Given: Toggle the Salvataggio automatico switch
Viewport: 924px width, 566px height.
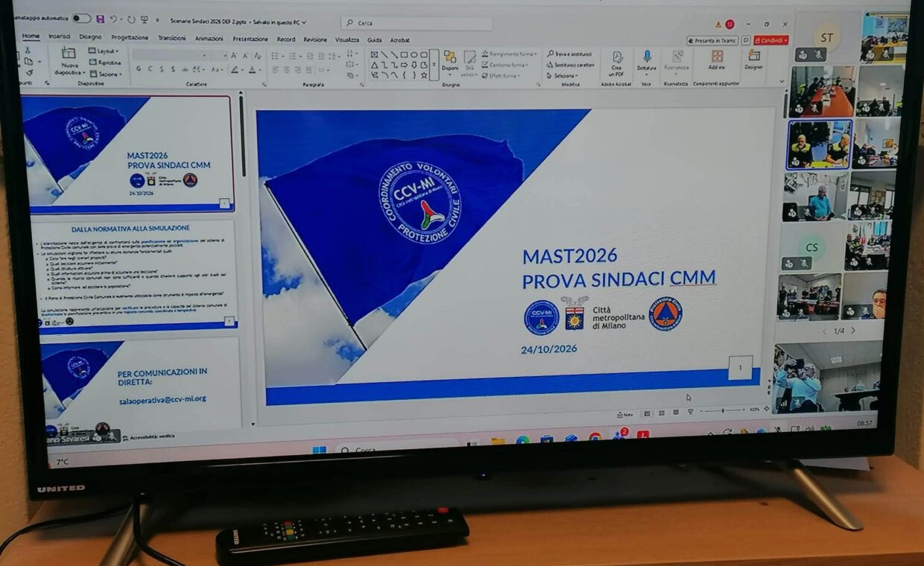Looking at the screenshot, I should [x=81, y=18].
